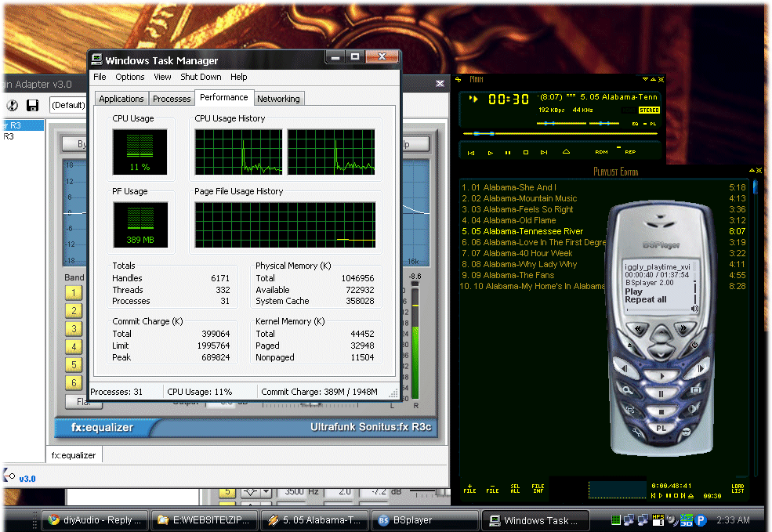Screen dimensions: 772x532
Task: Click the BSplayer fast forward button
Action: point(683,328)
